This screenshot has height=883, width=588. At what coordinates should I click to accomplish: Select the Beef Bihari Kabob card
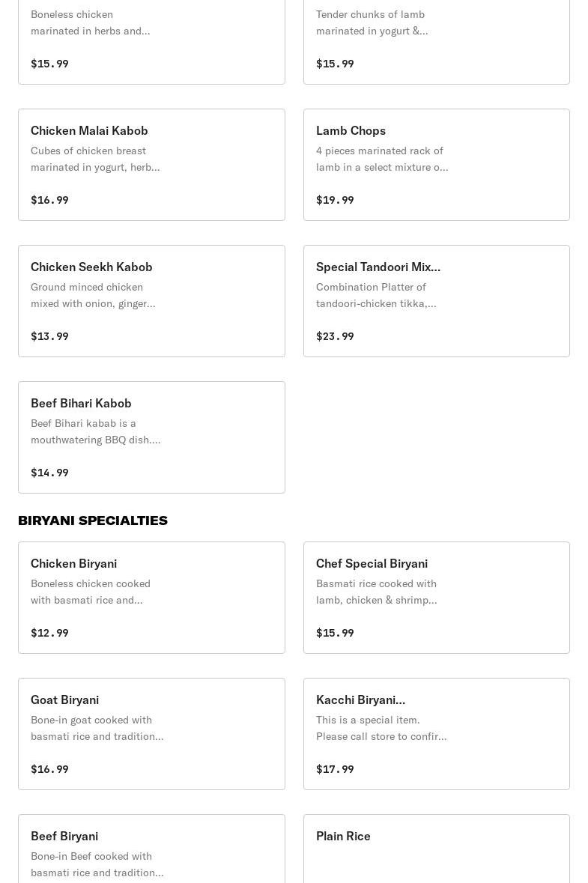click(x=151, y=437)
